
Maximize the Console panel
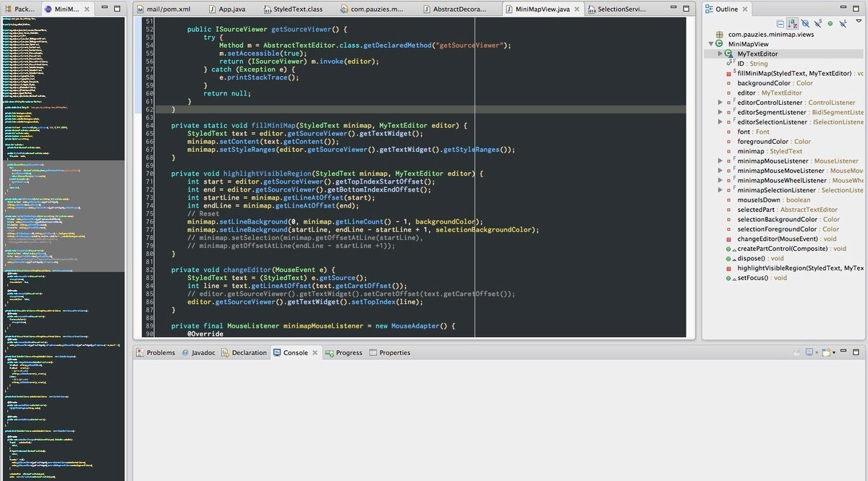[x=855, y=352]
